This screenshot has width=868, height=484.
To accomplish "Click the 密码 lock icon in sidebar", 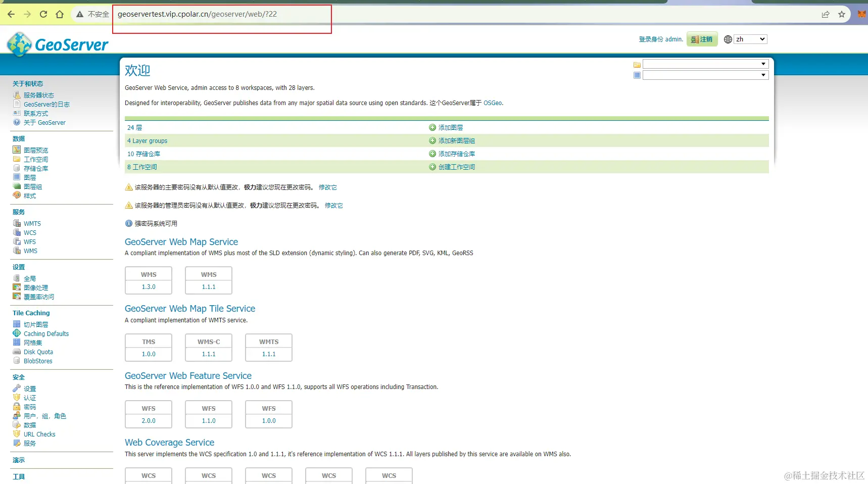I will click(17, 407).
